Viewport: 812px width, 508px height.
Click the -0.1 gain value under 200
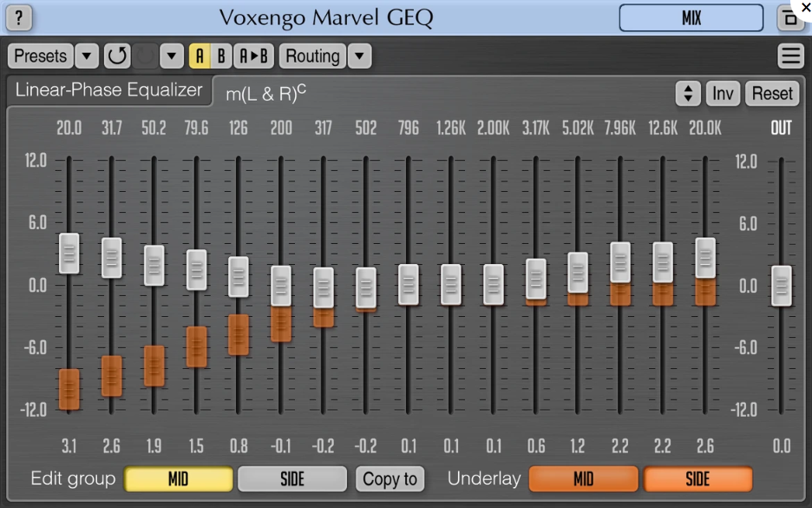coord(281,445)
